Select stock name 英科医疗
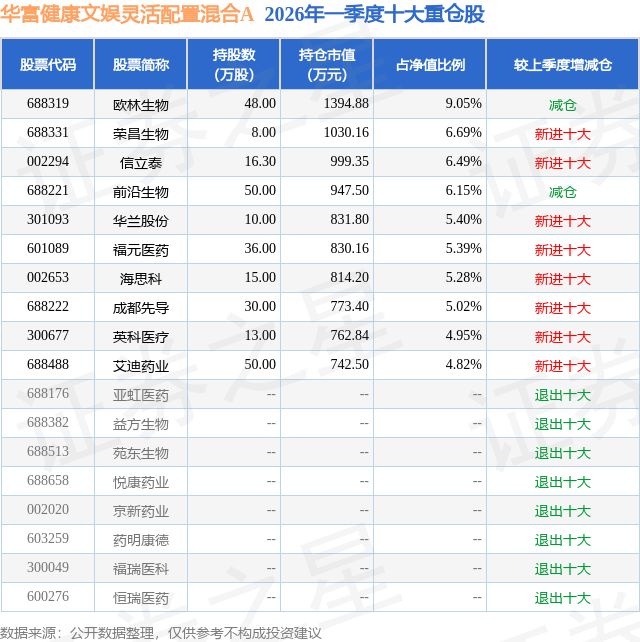The image size is (640, 642). click(141, 338)
